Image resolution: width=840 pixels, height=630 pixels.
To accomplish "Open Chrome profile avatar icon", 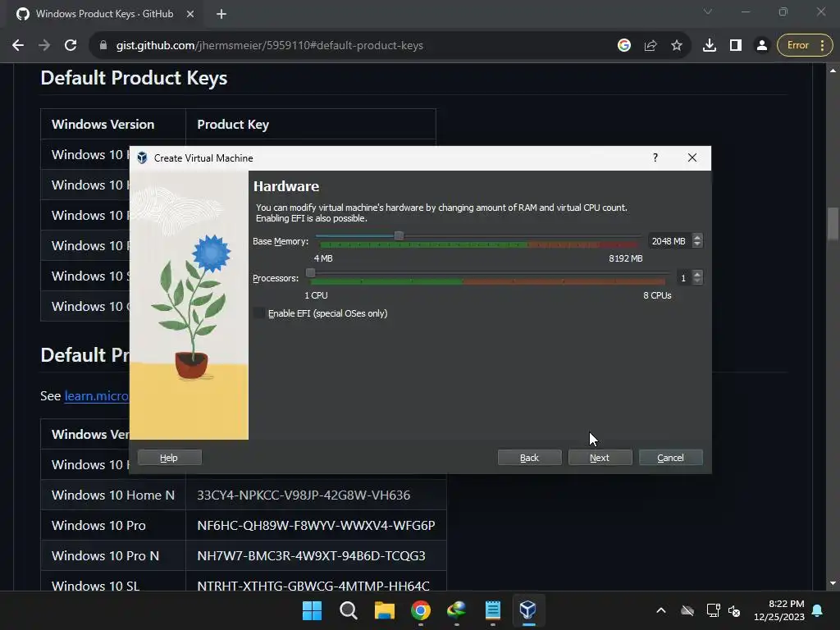I will click(762, 46).
